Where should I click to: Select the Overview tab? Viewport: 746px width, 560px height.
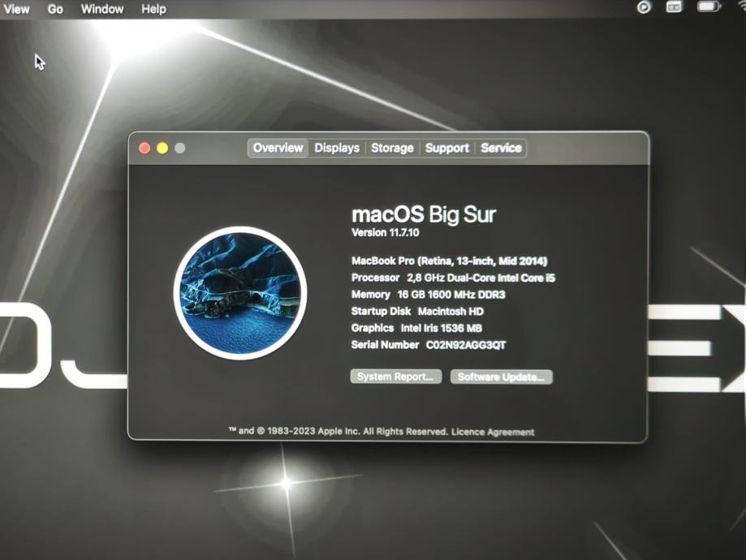point(278,148)
